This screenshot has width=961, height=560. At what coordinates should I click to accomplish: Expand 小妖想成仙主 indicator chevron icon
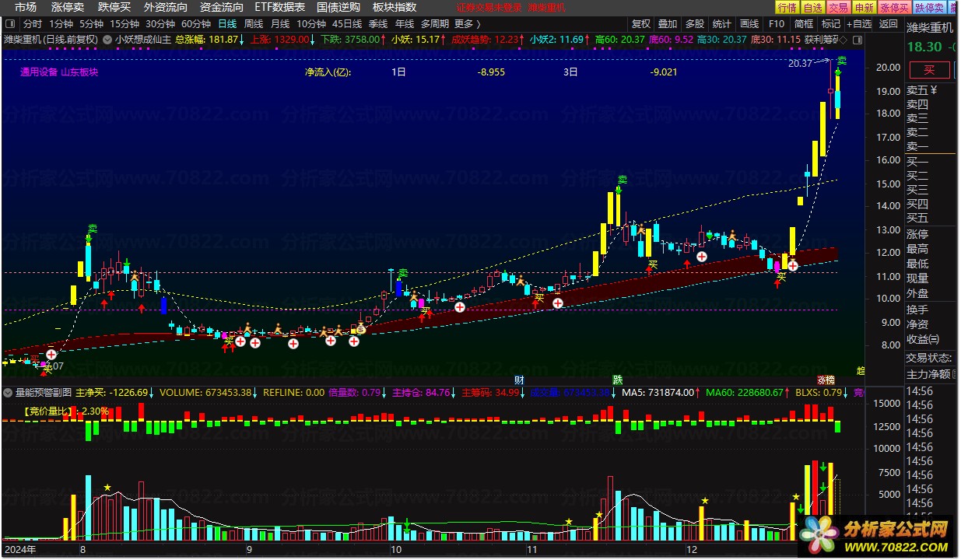click(x=107, y=39)
